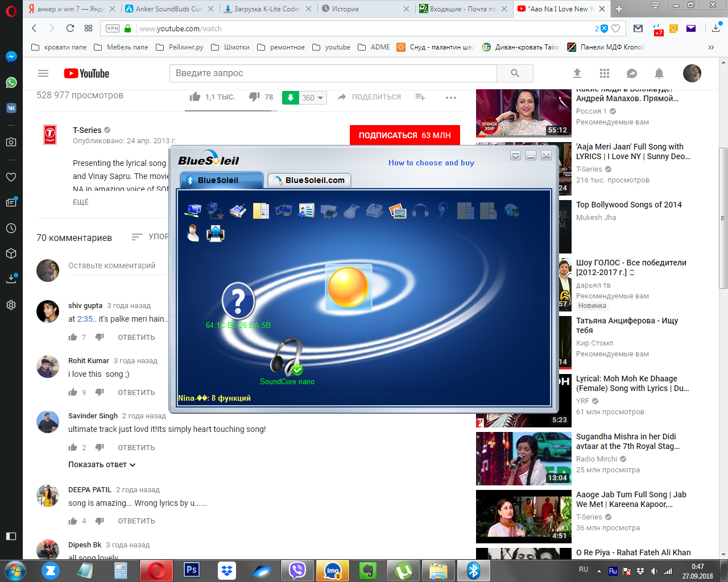
Task: Open Sugandha Mishra video thumbnail
Action: pos(524,459)
